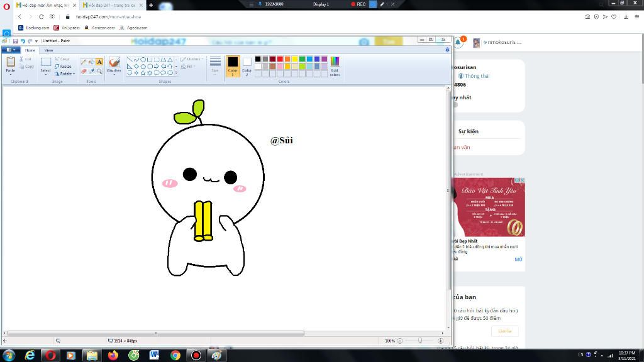Activate the Text tool in Paint
Screen dimensions: 644x362
click(x=99, y=62)
